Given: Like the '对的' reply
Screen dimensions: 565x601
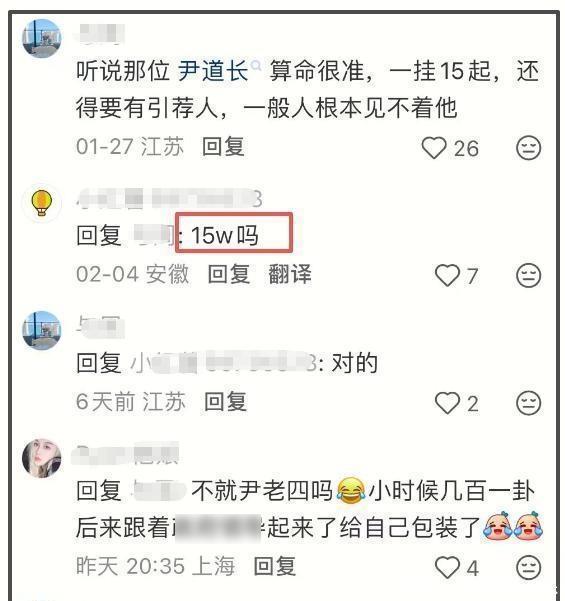Looking at the screenshot, I should coord(447,403).
